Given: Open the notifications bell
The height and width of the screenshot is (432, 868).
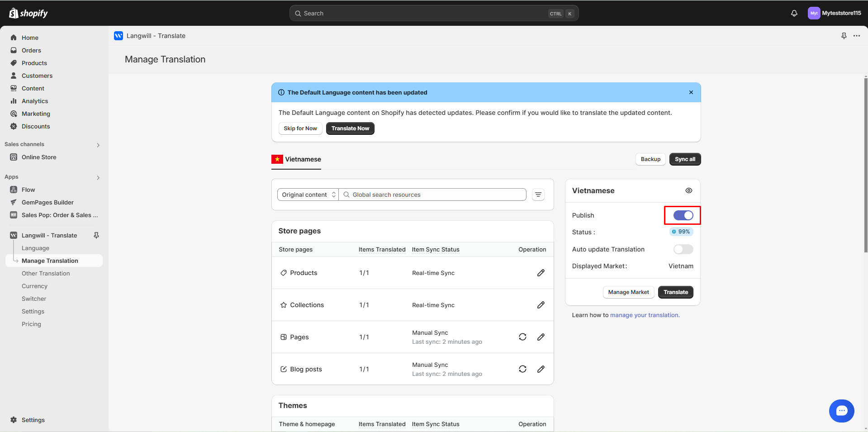Looking at the screenshot, I should click(794, 13).
